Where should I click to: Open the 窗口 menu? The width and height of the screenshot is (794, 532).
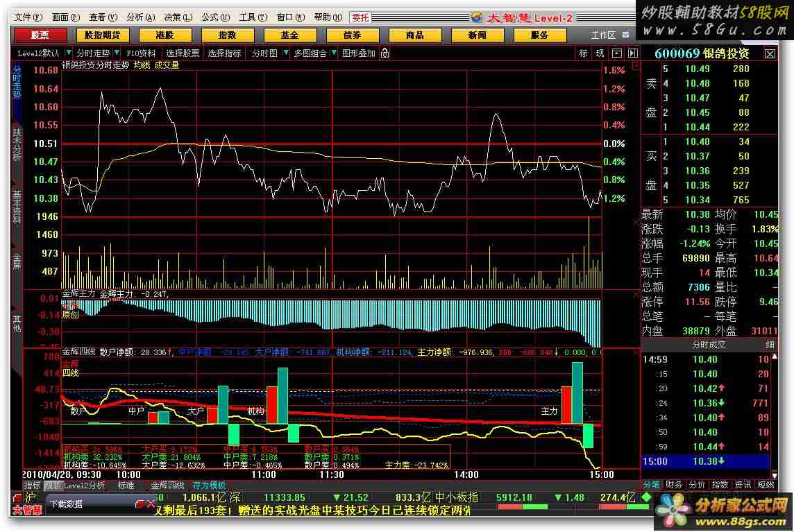point(291,17)
